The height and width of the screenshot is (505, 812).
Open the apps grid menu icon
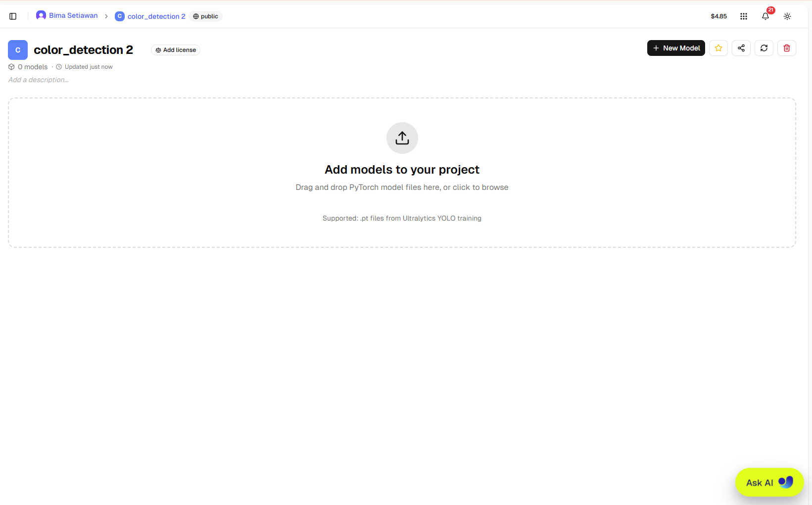coord(743,16)
